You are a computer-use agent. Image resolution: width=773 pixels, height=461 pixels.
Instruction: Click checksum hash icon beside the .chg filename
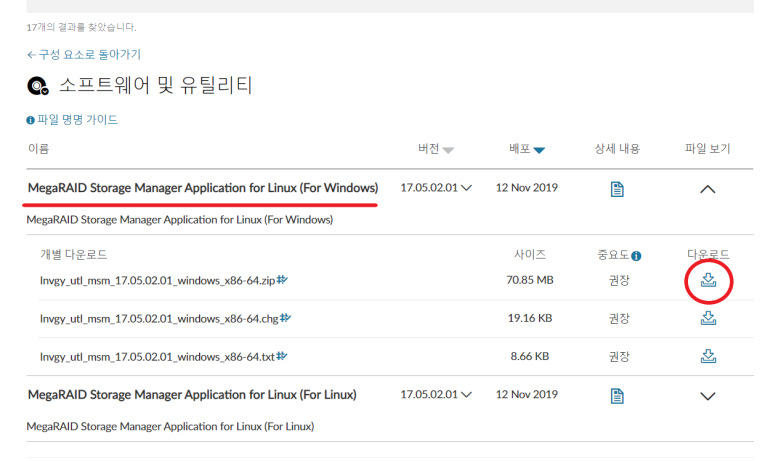click(285, 318)
